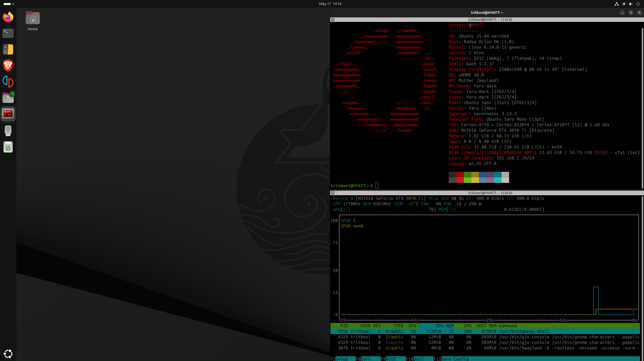Image resolution: width=644 pixels, height=361 pixels.
Task: Click the bottom terminal pane grouping icon
Action: [x=333, y=193]
